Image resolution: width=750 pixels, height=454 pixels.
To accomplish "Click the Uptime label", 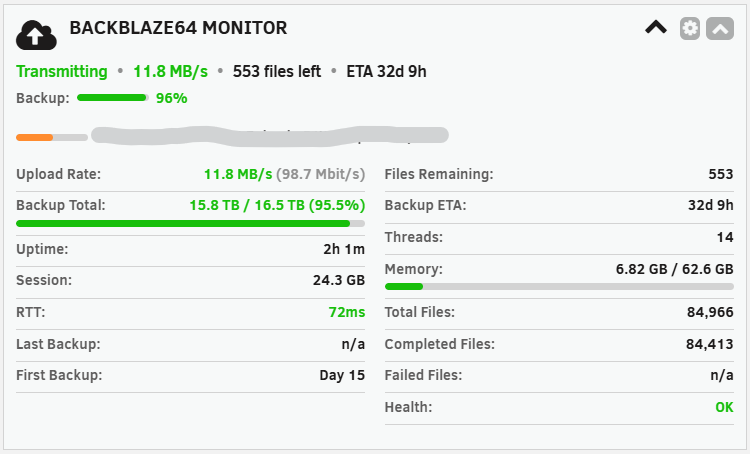I will pyautogui.click(x=42, y=249).
